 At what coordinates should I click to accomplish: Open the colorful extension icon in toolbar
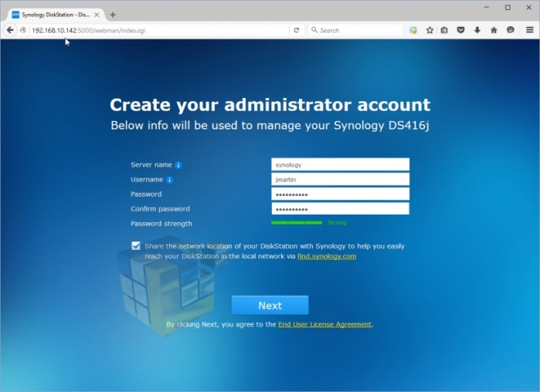(413, 30)
